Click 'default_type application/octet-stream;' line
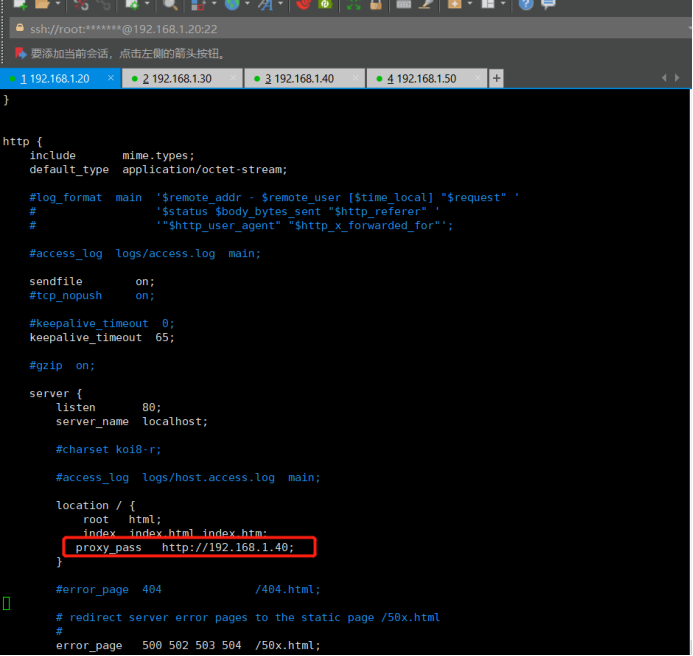Viewport: 693px width, 656px height. pos(158,169)
